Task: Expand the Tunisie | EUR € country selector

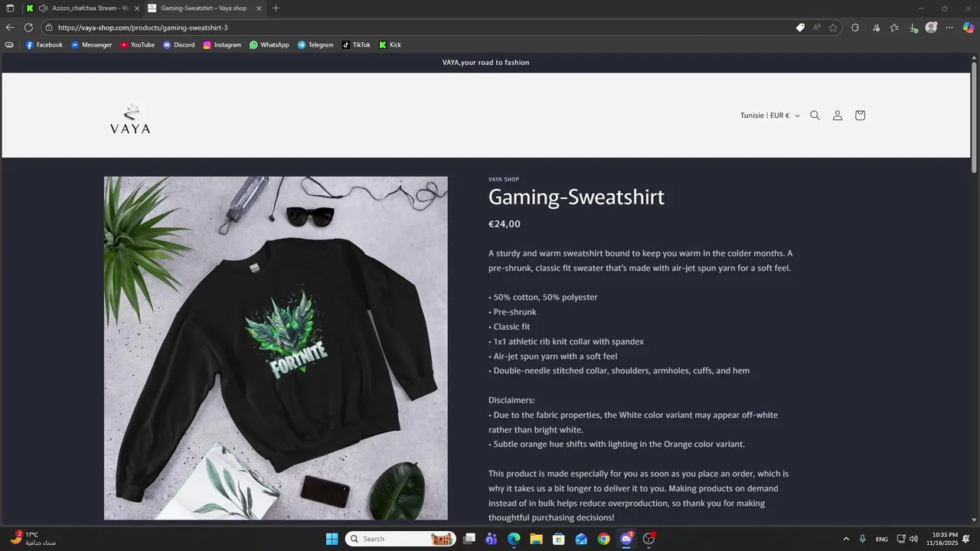Action: [x=769, y=116]
